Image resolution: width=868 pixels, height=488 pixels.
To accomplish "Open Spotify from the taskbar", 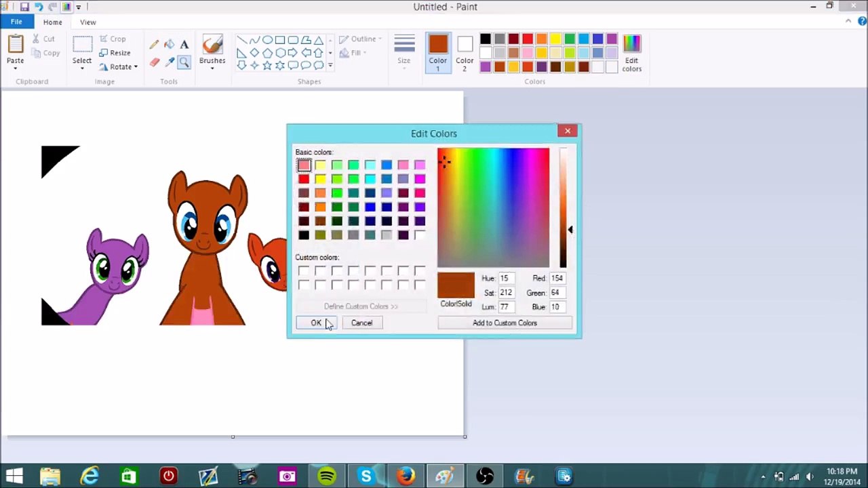I will [x=326, y=476].
